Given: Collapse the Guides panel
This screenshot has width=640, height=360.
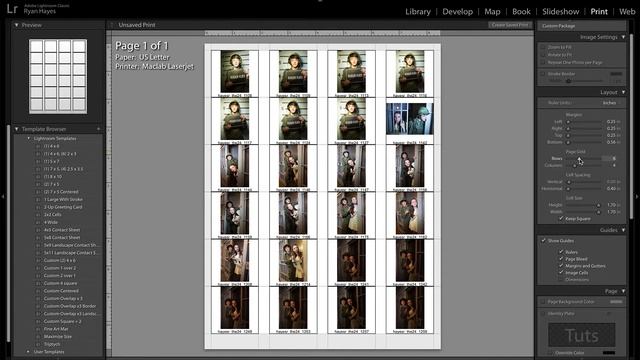Looking at the screenshot, I should point(623,230).
